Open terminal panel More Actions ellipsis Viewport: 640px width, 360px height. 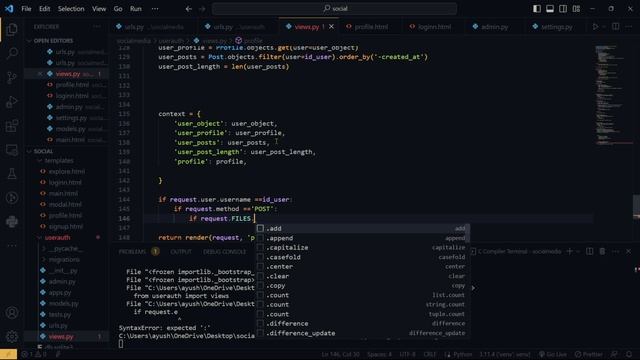616,251
